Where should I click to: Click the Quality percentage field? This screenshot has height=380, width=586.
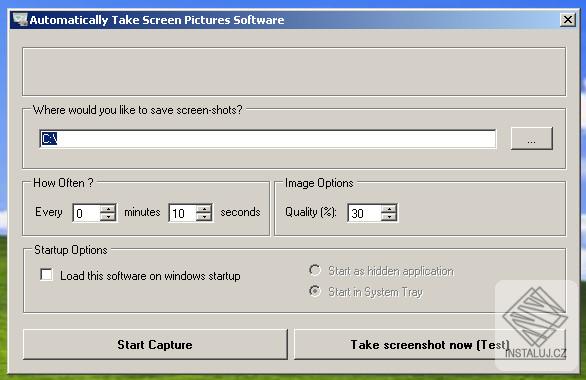[x=365, y=213]
